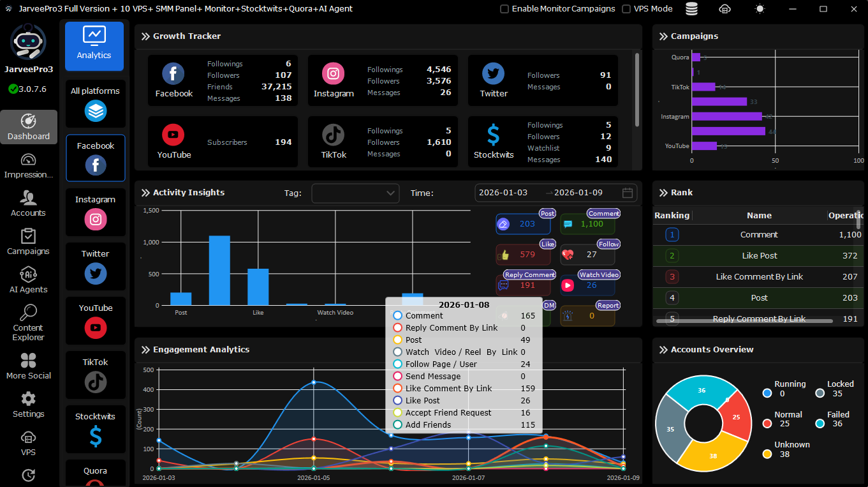Open AI Agents from the sidebar
This screenshot has height=487, width=868.
point(29,274)
